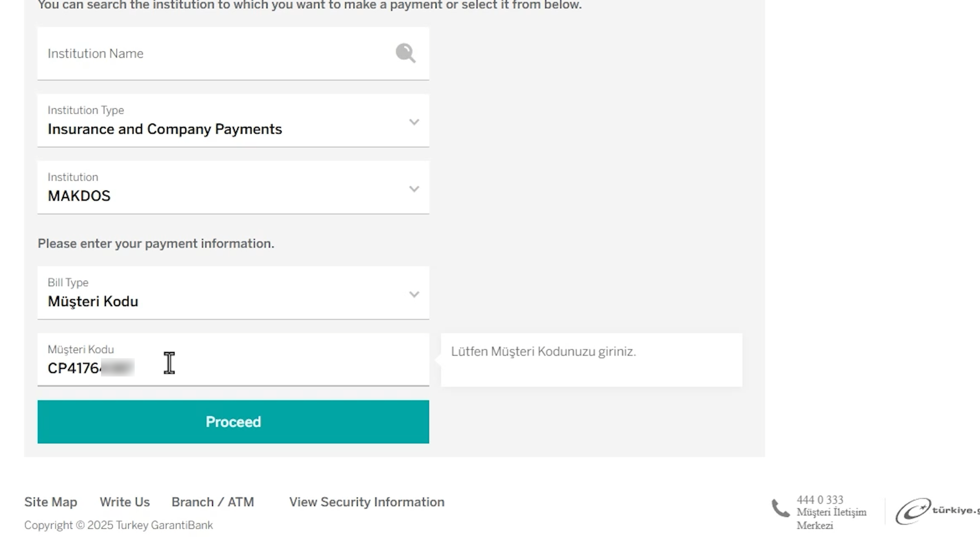
Task: Open the Write Us link
Action: coord(125,502)
